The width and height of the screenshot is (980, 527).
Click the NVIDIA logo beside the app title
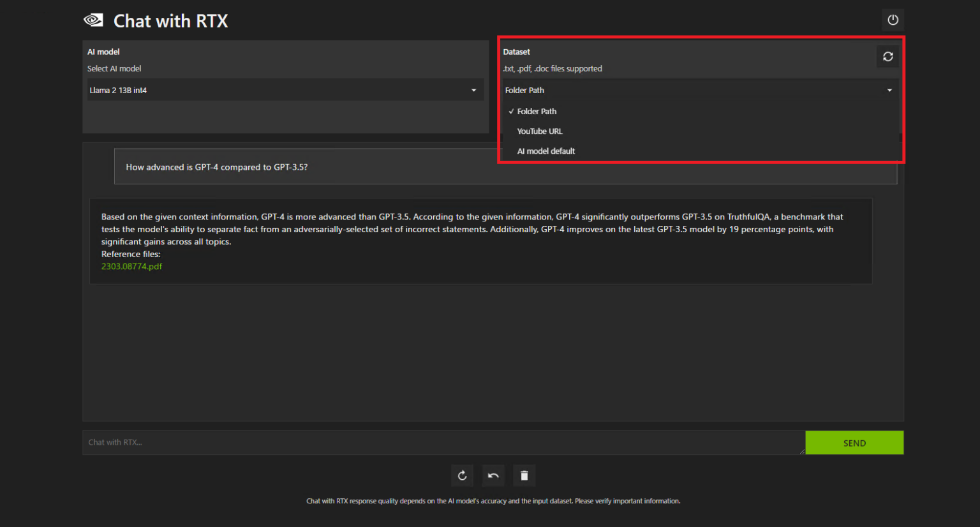coord(93,20)
